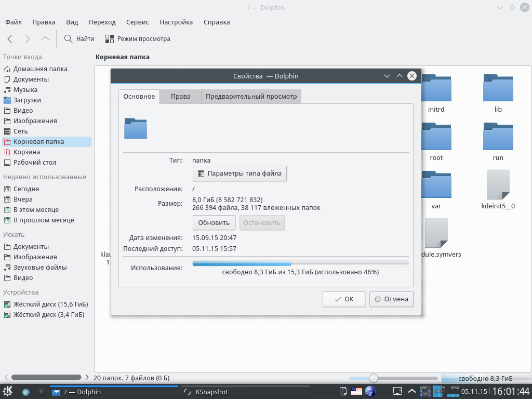Open the KDE application launcher

[x=8, y=392]
